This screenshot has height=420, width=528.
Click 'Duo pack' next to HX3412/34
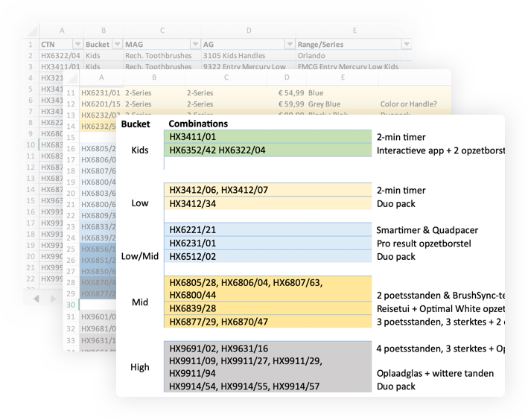click(395, 204)
